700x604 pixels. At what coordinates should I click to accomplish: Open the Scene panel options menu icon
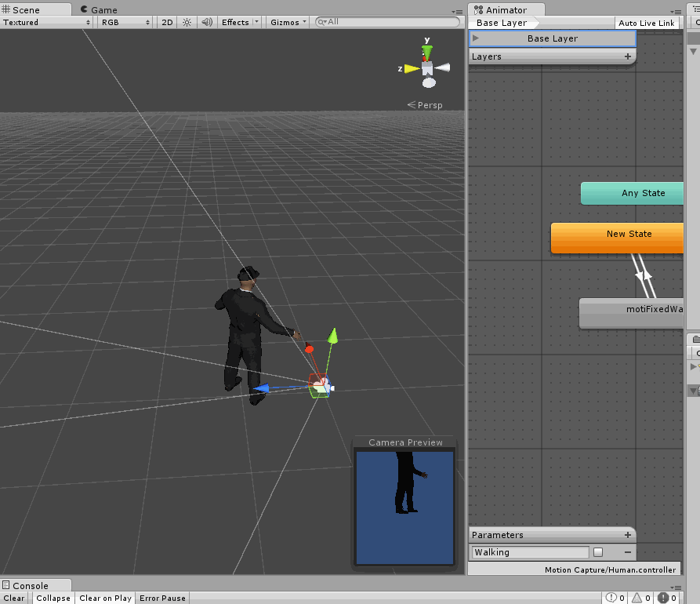coord(457,12)
